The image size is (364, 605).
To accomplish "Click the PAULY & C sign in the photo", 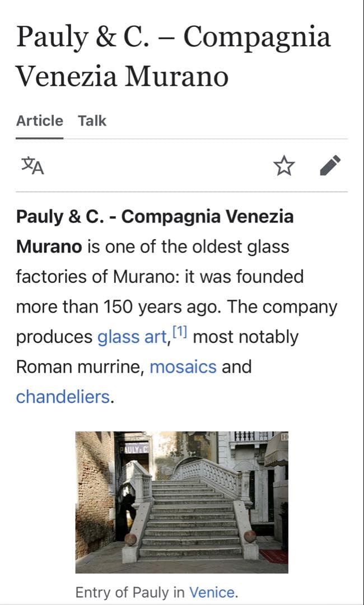I will (x=136, y=449).
